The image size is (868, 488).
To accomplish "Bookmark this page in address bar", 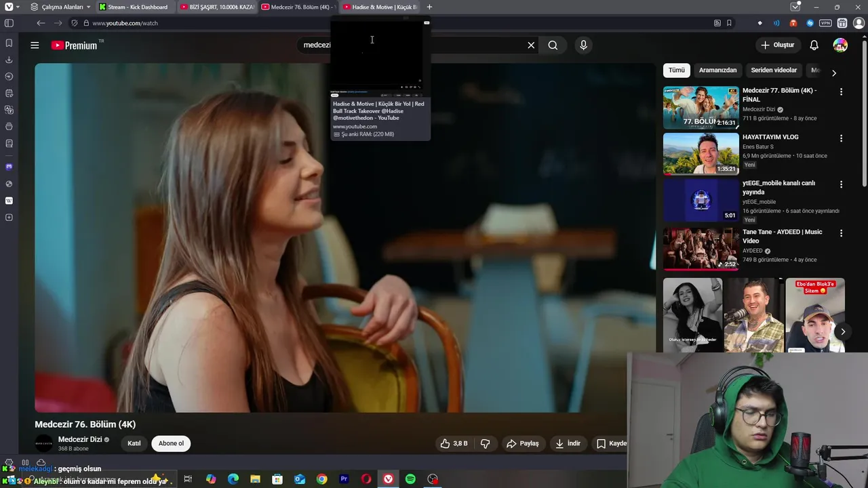I will (729, 23).
